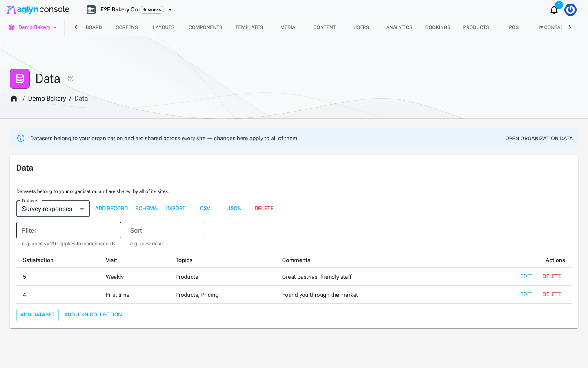Switch to the LAYOUTS tab
This screenshot has width=588, height=368.
point(163,27)
